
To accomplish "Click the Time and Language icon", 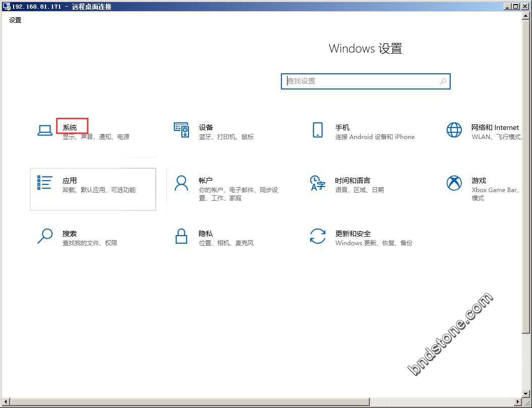I will pyautogui.click(x=317, y=183).
